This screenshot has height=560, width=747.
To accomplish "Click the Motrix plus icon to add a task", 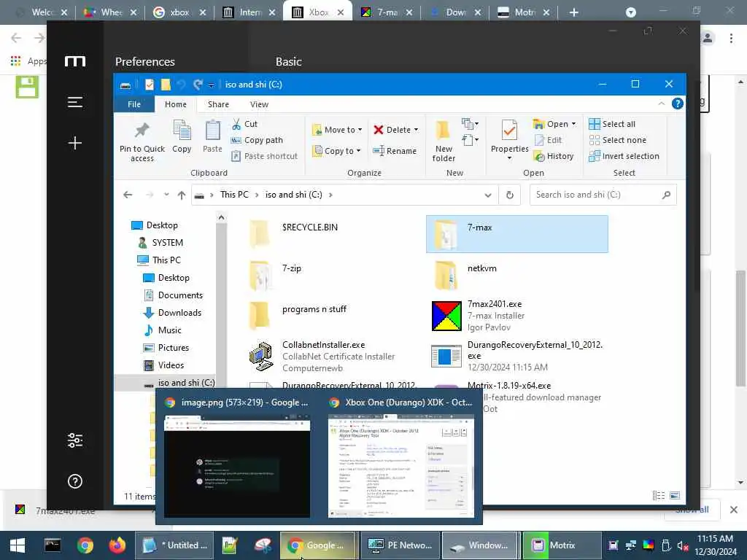I will coord(75,143).
